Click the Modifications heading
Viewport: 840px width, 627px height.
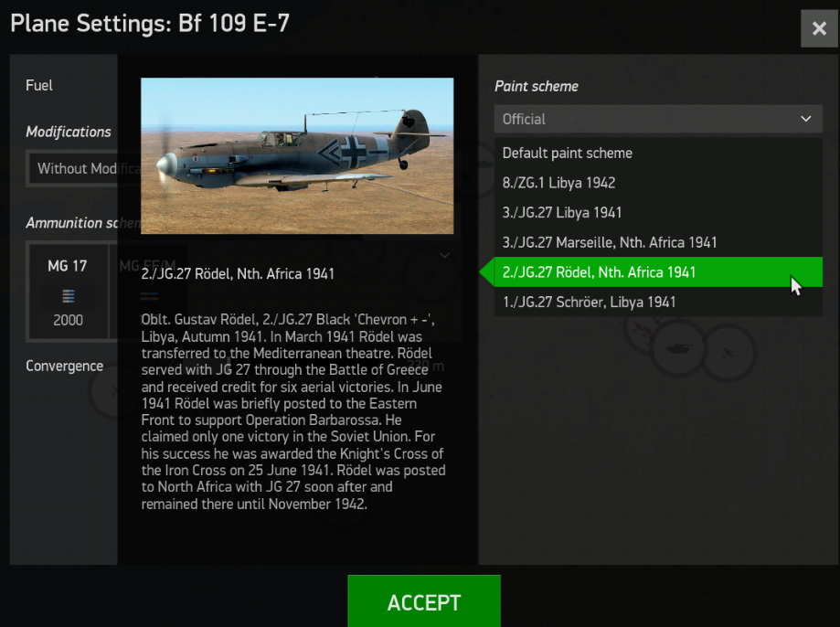point(68,132)
